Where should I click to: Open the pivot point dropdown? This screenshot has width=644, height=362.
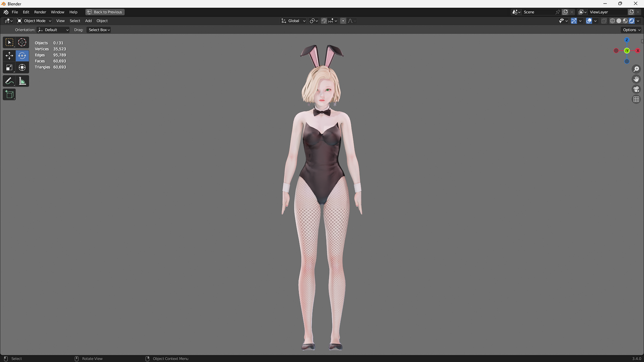pos(314,21)
